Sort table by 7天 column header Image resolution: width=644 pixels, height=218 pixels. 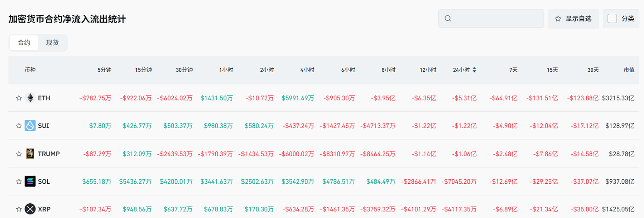(513, 70)
